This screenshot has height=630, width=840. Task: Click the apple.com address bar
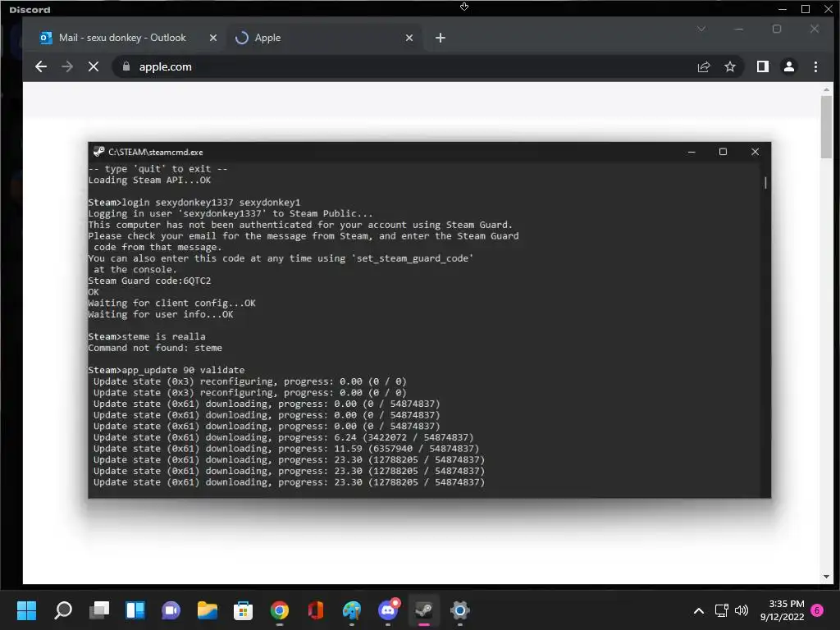[x=402, y=66]
